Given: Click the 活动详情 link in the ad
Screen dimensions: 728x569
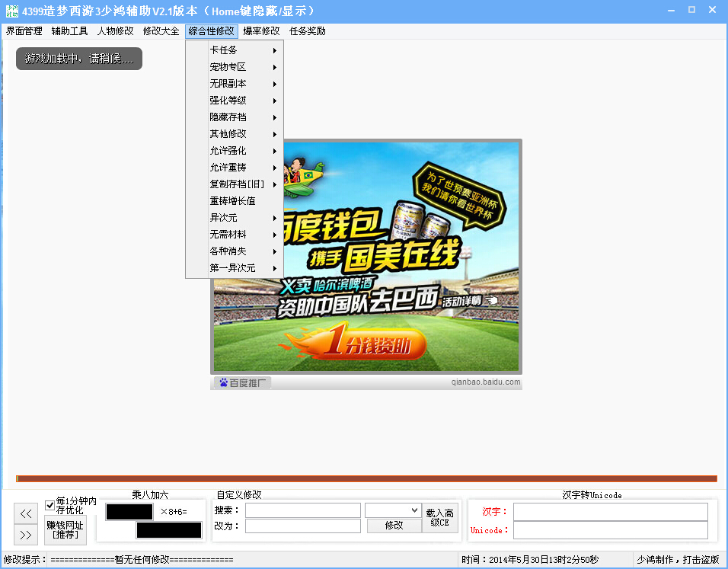Looking at the screenshot, I should point(469,302).
